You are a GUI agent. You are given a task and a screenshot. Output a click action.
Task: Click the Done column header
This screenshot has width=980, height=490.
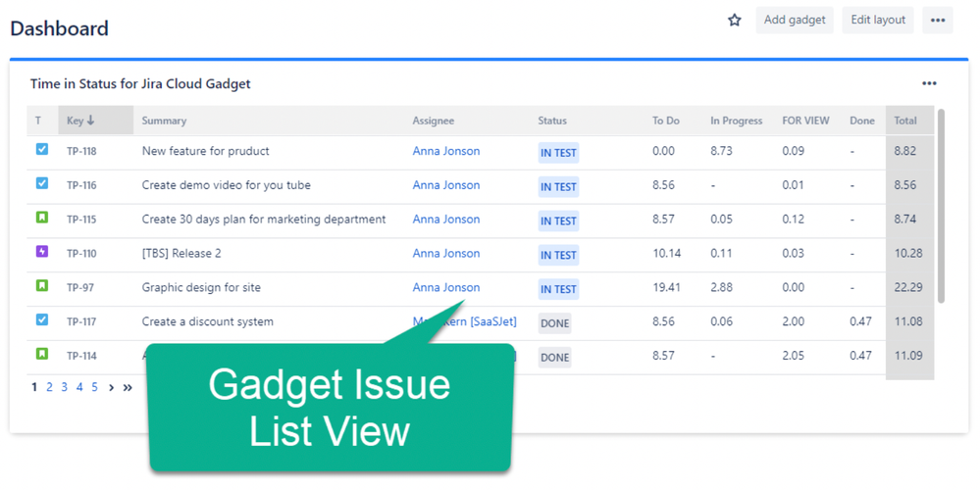(862, 122)
